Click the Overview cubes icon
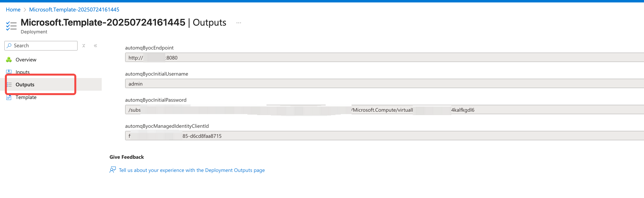The width and height of the screenshot is (644, 198). [9, 59]
